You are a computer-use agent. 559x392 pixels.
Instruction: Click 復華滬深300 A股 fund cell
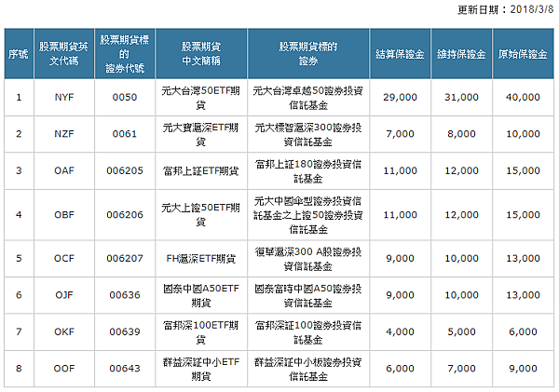pos(308,259)
